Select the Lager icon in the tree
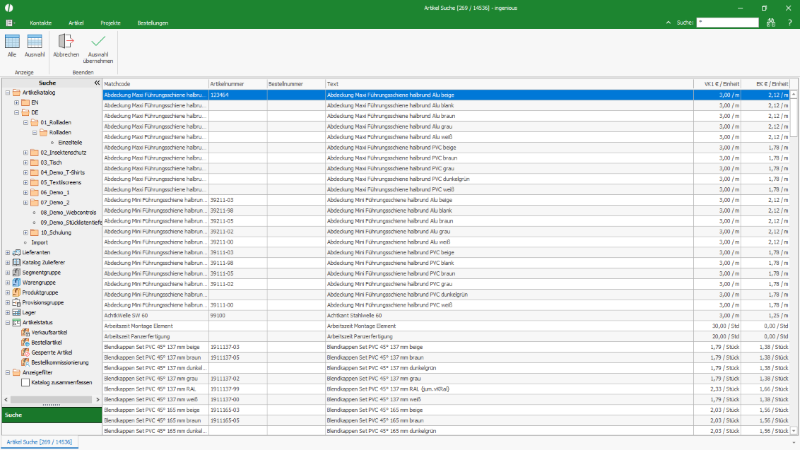Screen dimensions: 800x450 [16, 312]
